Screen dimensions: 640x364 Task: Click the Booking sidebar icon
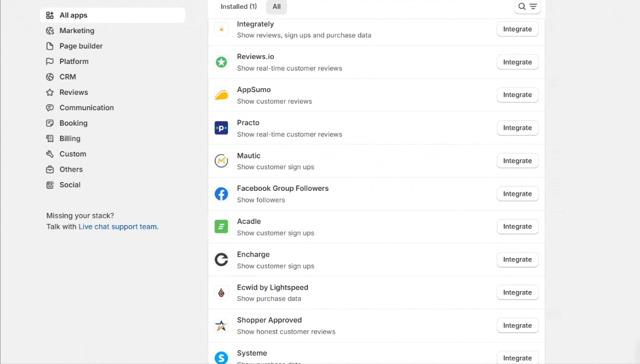click(x=50, y=123)
